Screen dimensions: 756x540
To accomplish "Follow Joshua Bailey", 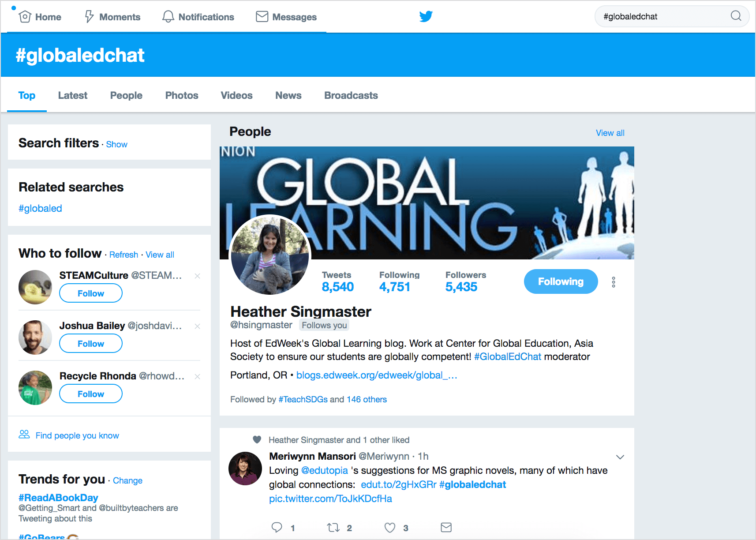I will pos(91,344).
